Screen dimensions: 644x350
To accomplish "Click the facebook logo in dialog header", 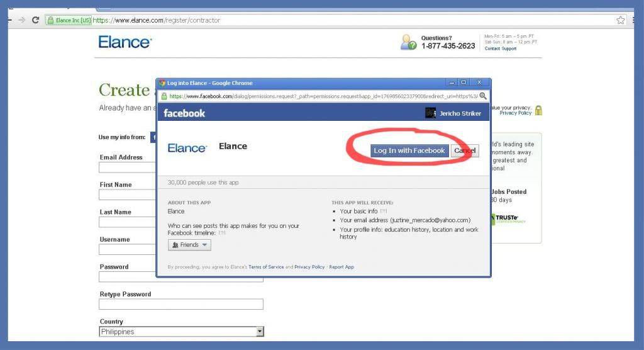I will tap(184, 113).
